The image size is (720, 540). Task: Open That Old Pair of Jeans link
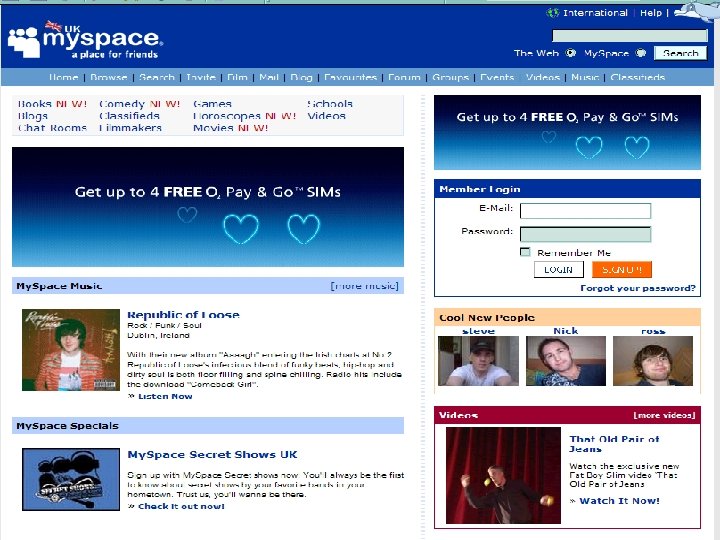tap(614, 444)
